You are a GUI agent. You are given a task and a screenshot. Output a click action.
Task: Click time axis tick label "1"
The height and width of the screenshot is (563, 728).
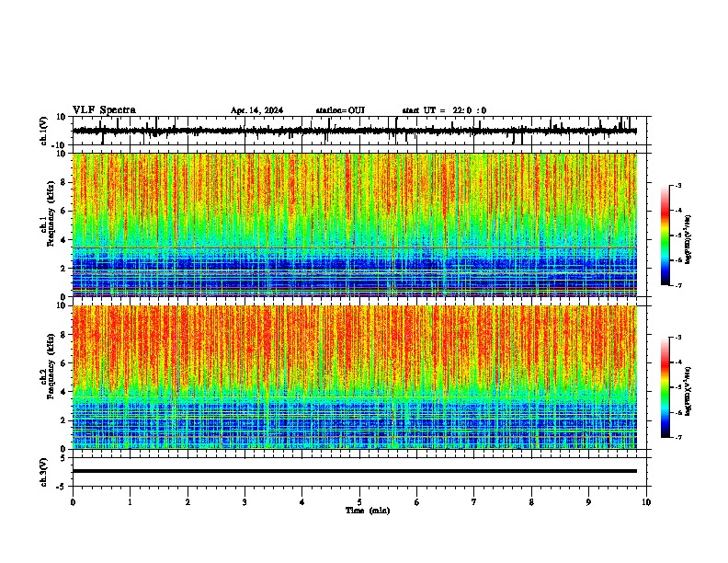[130, 502]
